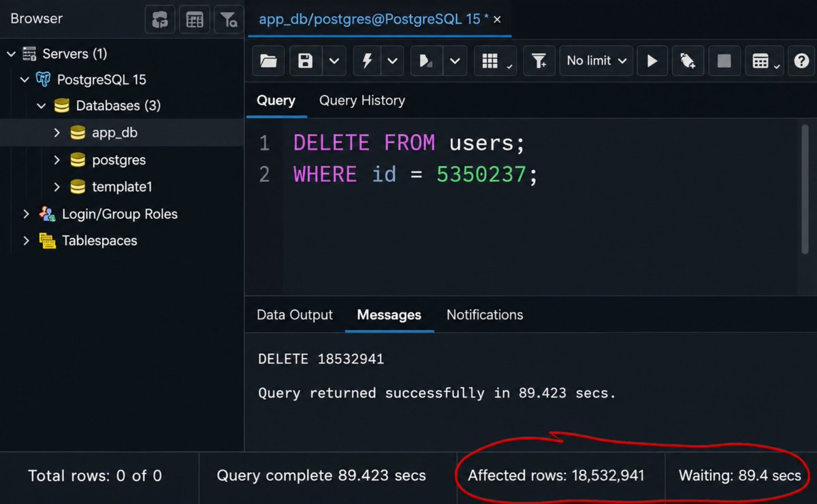Viewport: 817px width, 504px height.
Task: Open the Data Output tab
Action: (x=295, y=315)
